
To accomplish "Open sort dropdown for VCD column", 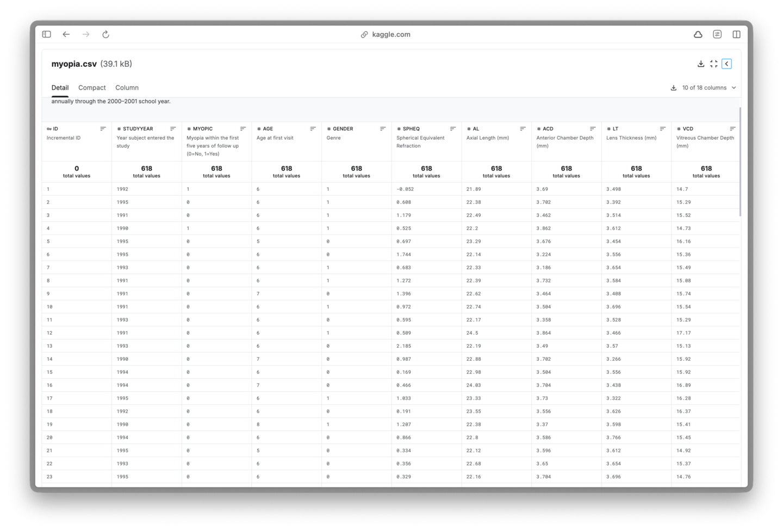I will (732, 129).
